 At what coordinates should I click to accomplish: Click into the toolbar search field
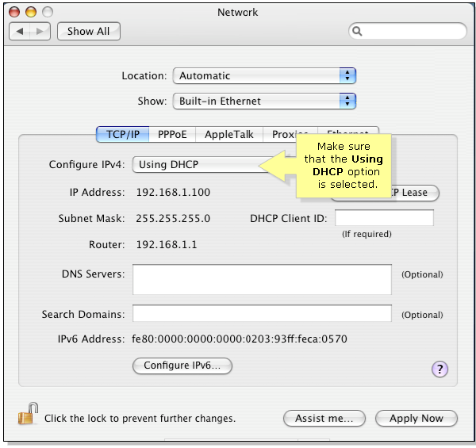click(x=408, y=31)
